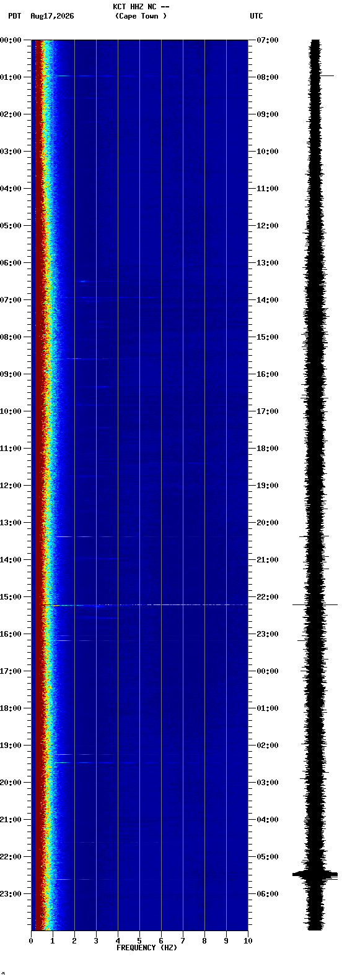Viewport: 342px width, 980px height.
Task: Click the Aug17,2026 date label
Action: 52,16
